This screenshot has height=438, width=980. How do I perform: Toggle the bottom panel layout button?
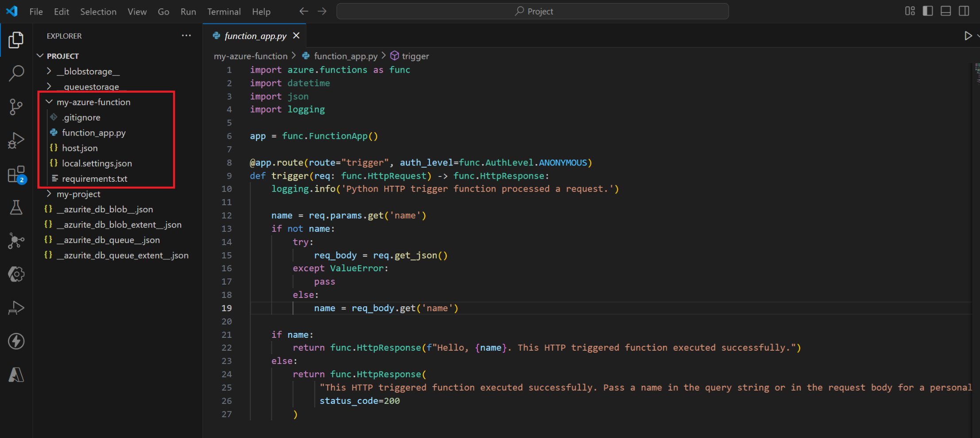pyautogui.click(x=946, y=11)
